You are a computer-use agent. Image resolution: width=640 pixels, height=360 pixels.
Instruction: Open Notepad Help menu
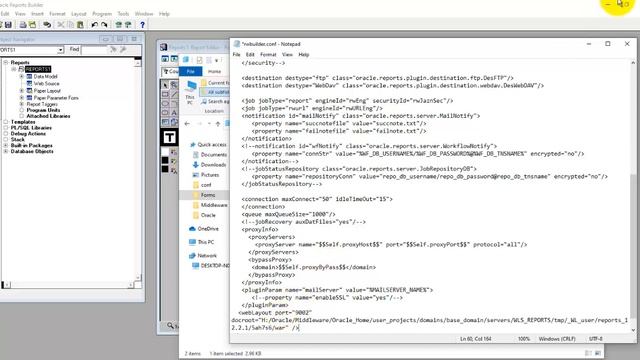pos(304,54)
